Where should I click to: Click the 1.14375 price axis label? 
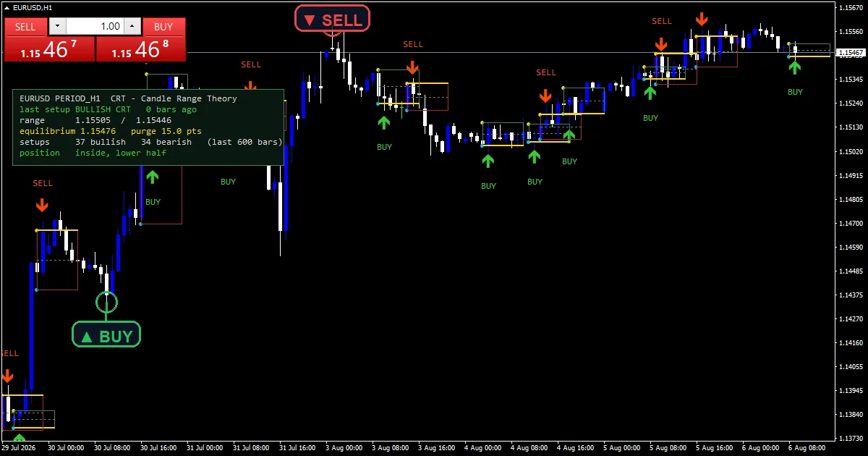(850, 295)
